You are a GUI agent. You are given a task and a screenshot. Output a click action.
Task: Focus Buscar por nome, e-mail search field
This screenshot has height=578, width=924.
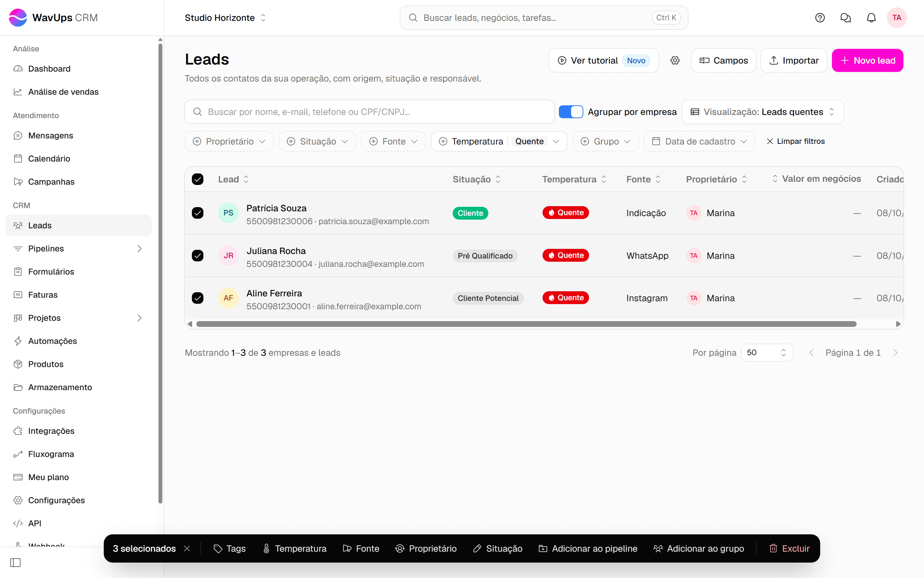coord(369,112)
